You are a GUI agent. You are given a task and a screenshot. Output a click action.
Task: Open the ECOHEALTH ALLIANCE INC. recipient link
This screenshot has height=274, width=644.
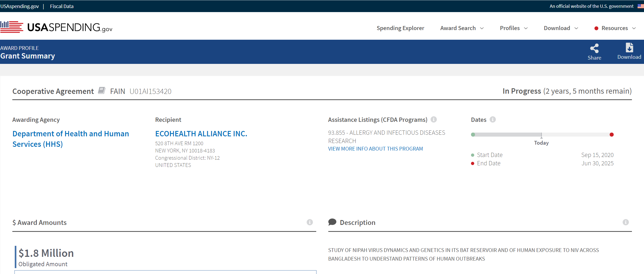tap(201, 134)
